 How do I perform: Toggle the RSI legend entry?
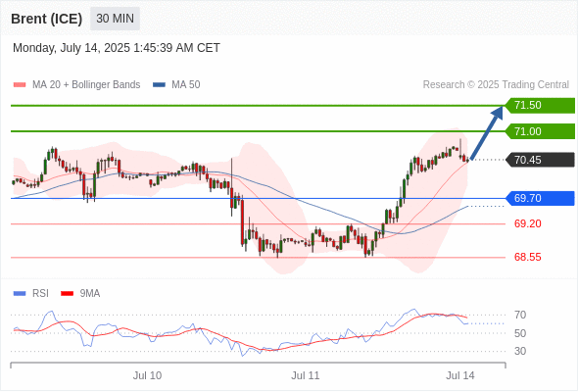point(31,294)
